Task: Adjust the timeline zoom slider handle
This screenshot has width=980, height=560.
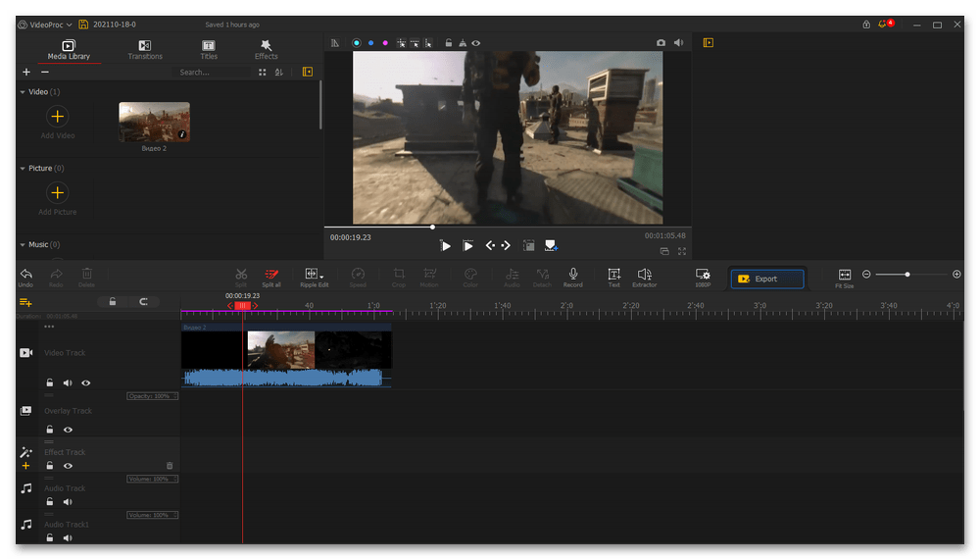Action: click(907, 275)
